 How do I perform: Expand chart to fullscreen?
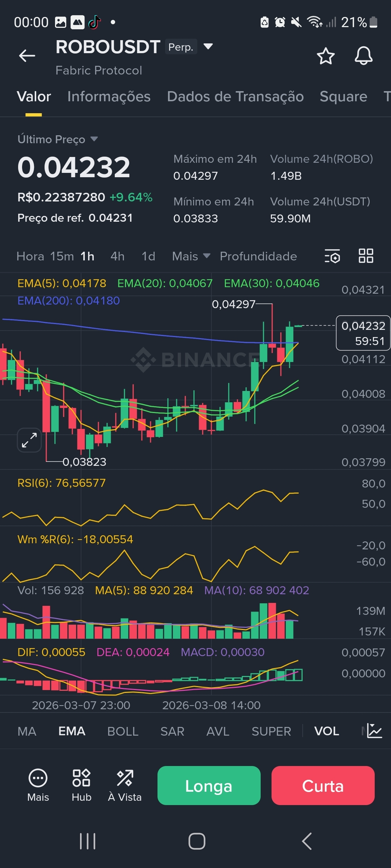click(x=29, y=440)
